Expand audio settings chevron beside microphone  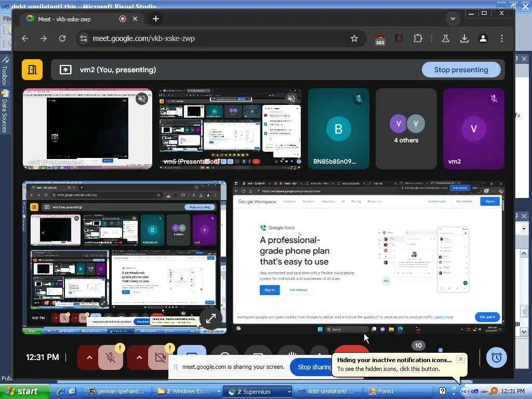pyautogui.click(x=89, y=357)
